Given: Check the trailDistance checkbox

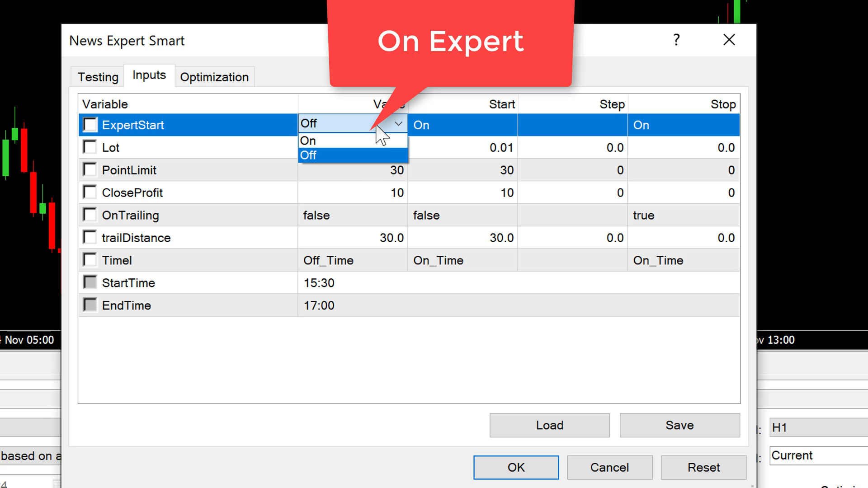Looking at the screenshot, I should 90,238.
